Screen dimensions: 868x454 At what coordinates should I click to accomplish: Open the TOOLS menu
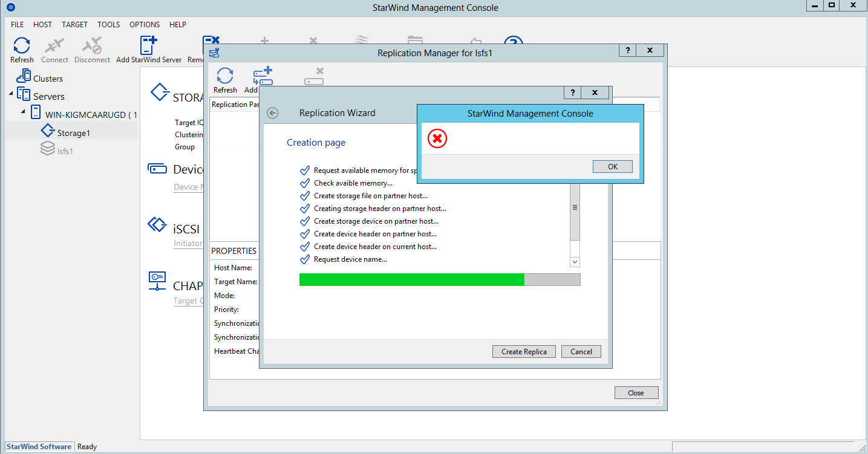coord(109,25)
